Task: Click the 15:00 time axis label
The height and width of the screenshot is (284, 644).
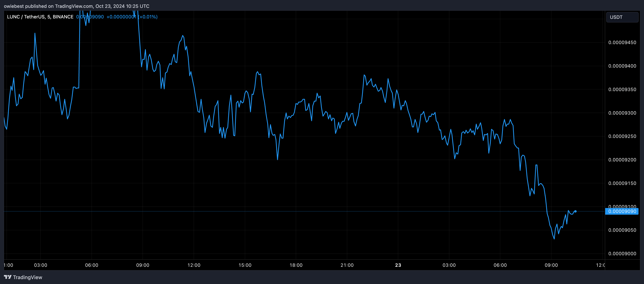Action: [245, 265]
